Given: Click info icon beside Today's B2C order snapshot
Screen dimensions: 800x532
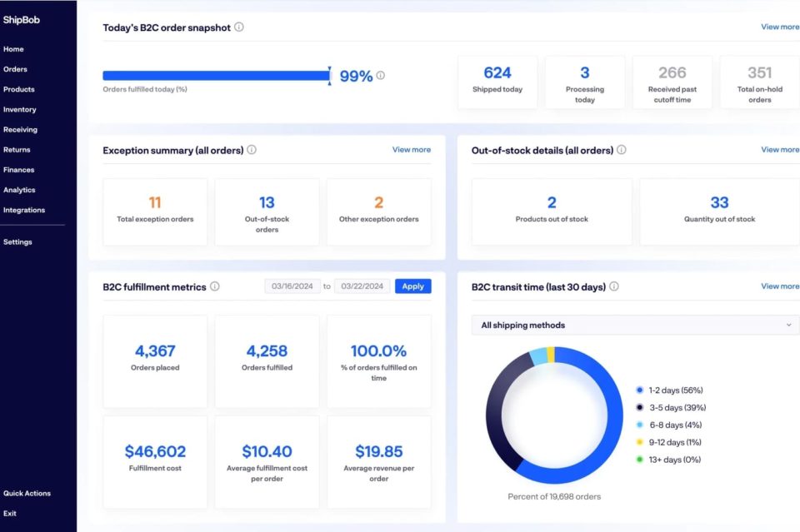Looking at the screenshot, I should pos(239,27).
